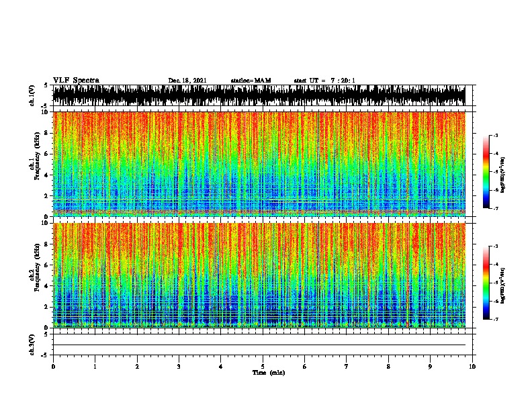Click the "6" kHz tick of ch.1 spectrogram
The image size is (532, 411).
46,154
